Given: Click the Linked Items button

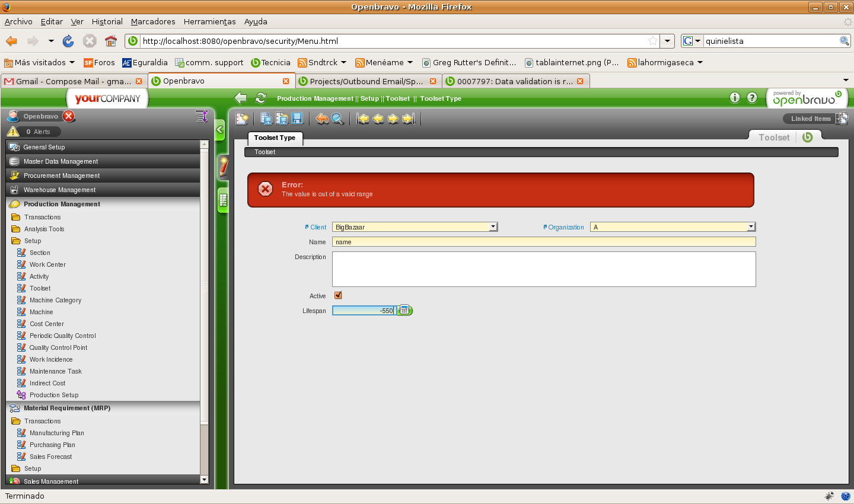Looking at the screenshot, I should click(x=811, y=119).
